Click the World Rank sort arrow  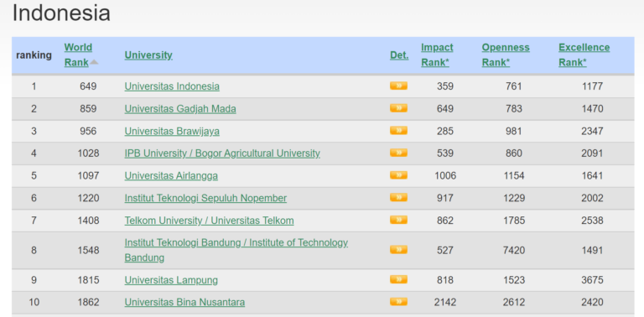pos(94,62)
